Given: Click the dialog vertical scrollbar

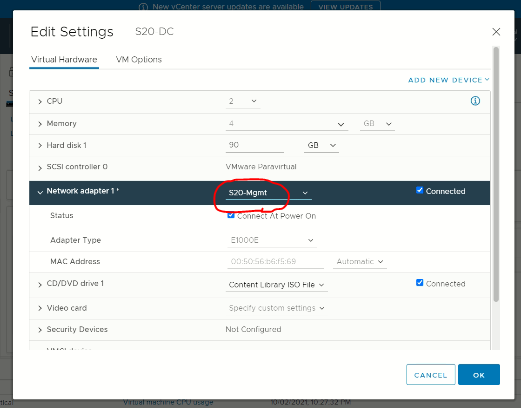Looking at the screenshot, I should point(496,174).
